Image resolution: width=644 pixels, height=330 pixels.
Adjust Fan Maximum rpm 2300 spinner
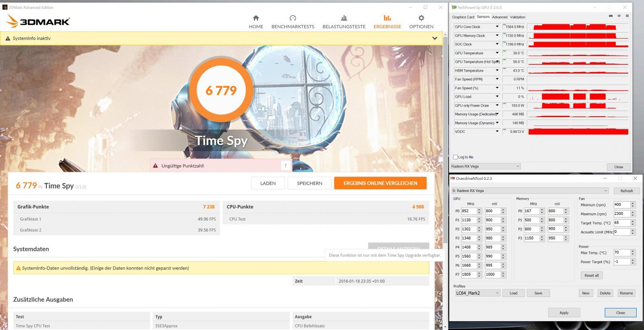633,214
